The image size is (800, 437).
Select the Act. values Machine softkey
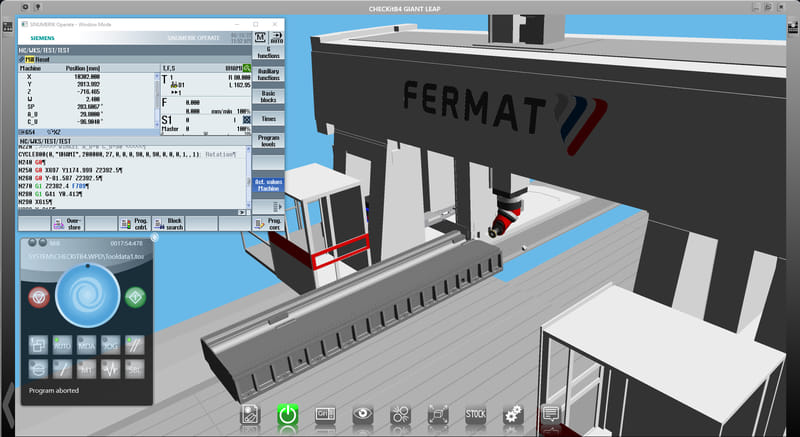[x=268, y=185]
